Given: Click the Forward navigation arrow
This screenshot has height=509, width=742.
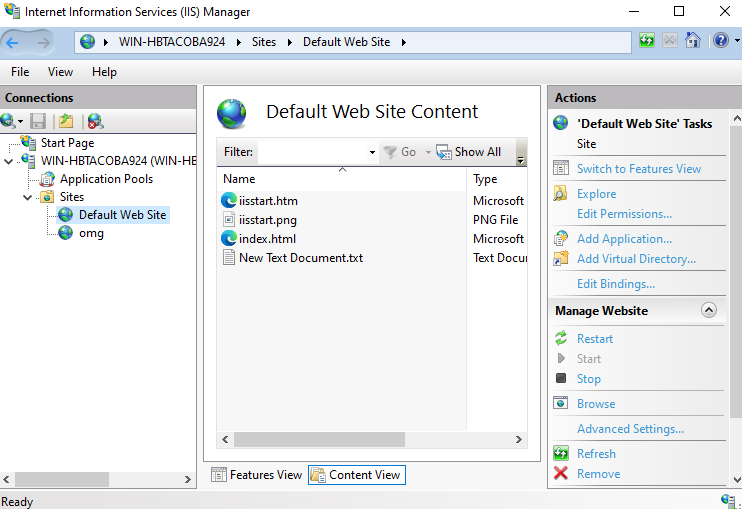Looking at the screenshot, I should (44, 43).
